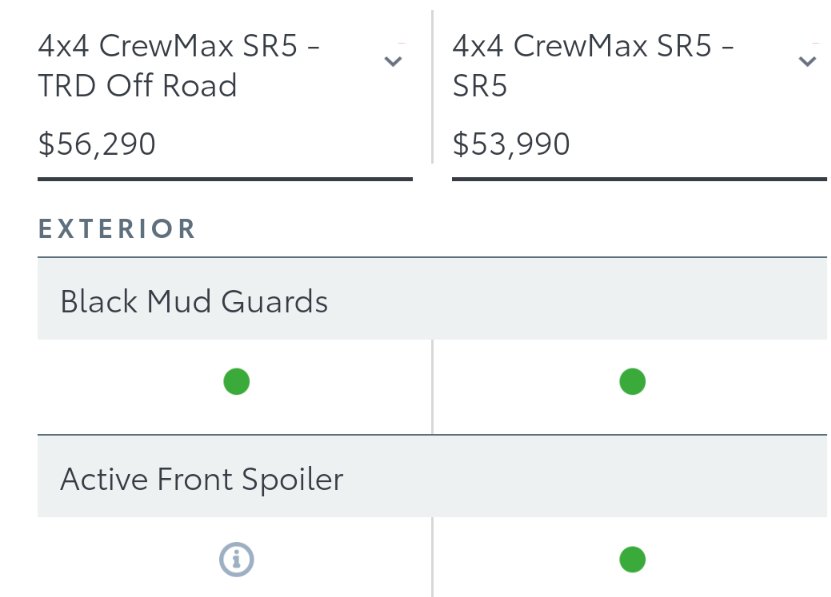Viewport: 831px width, 597px height.
Task: Click the SR5 Black Mud Guards green dot
Action: click(632, 382)
